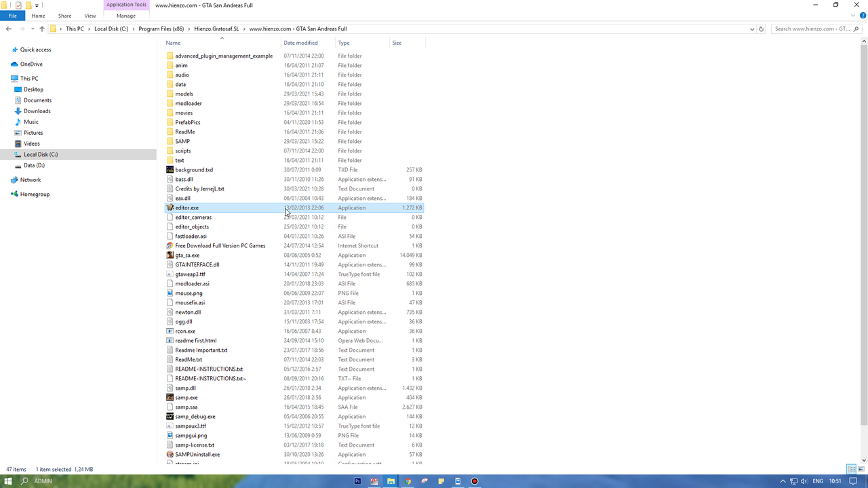Click the gtaweap3.ttf font icon
868x488 pixels.
click(x=170, y=274)
